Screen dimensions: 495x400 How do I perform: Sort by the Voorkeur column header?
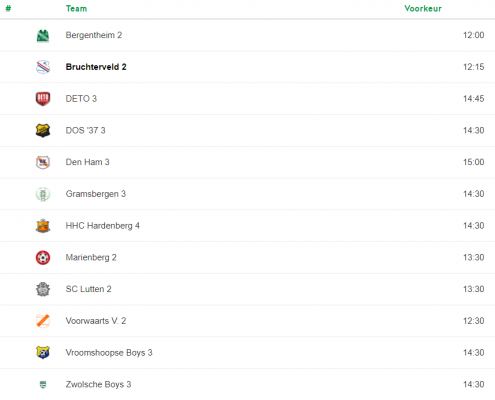coord(423,9)
